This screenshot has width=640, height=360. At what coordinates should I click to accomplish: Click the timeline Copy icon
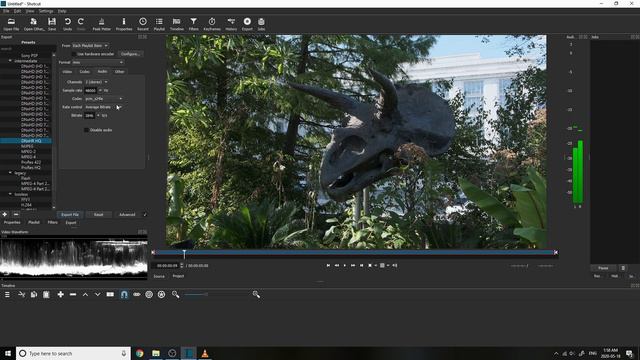34,294
